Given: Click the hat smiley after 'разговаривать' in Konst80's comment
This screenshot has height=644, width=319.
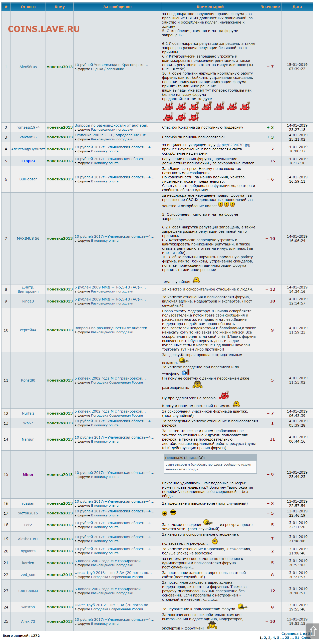Looking at the screenshot, I should pos(197,384).
